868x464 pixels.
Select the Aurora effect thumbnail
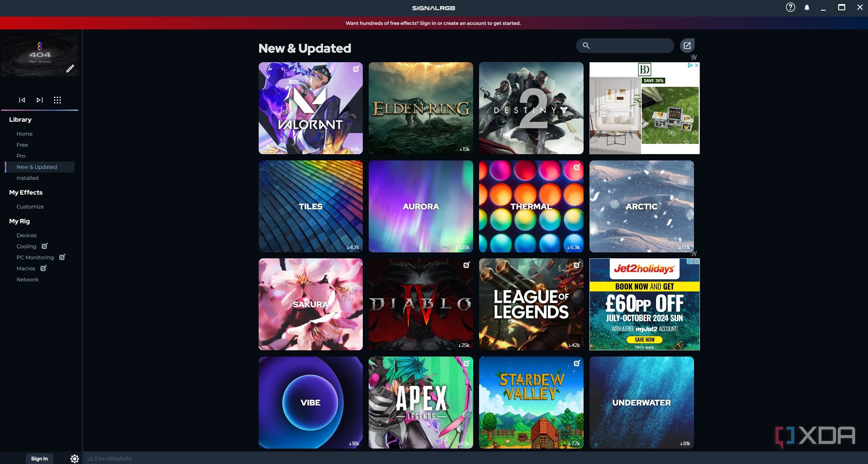(x=421, y=206)
